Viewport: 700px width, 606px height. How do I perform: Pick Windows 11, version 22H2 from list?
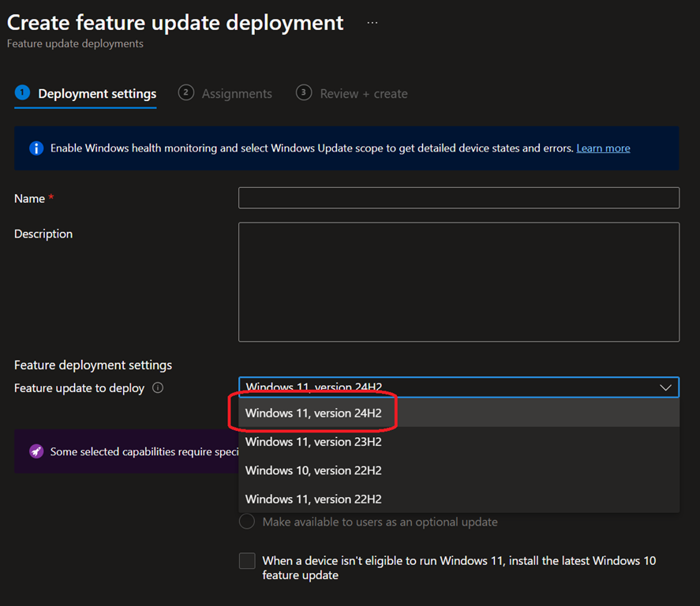313,499
